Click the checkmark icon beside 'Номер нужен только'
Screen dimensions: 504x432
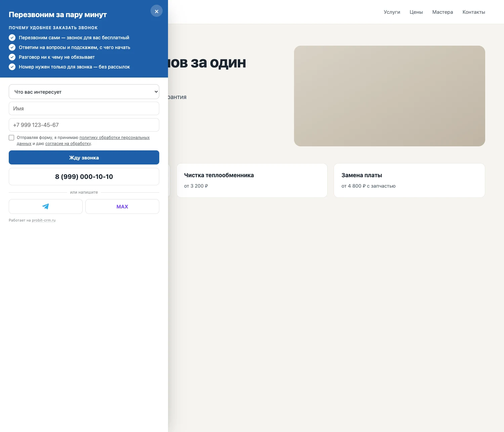pos(12,67)
